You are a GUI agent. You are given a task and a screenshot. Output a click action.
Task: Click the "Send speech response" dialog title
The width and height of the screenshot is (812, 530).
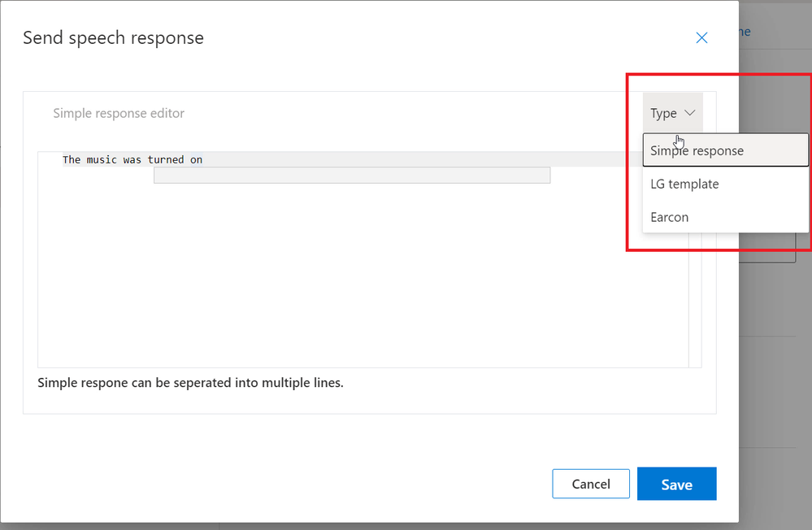[x=113, y=37]
